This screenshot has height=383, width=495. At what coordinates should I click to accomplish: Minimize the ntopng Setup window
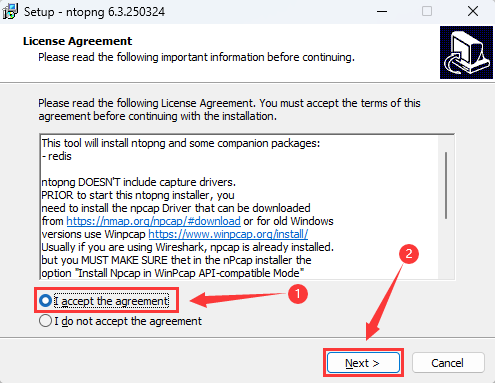point(382,12)
